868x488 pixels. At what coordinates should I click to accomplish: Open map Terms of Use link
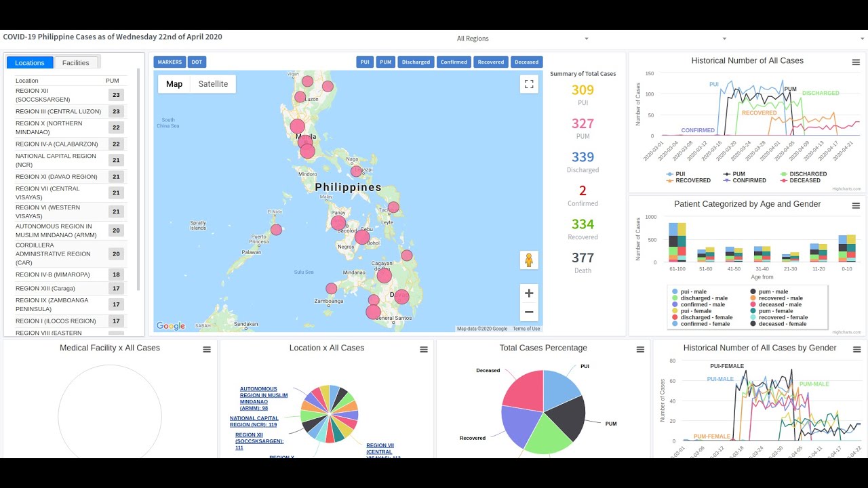[x=526, y=329]
